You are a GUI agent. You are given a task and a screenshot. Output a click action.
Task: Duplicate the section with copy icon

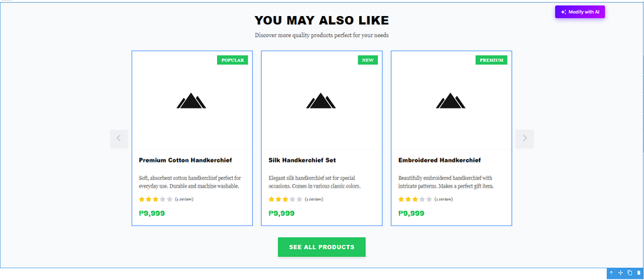(629, 273)
